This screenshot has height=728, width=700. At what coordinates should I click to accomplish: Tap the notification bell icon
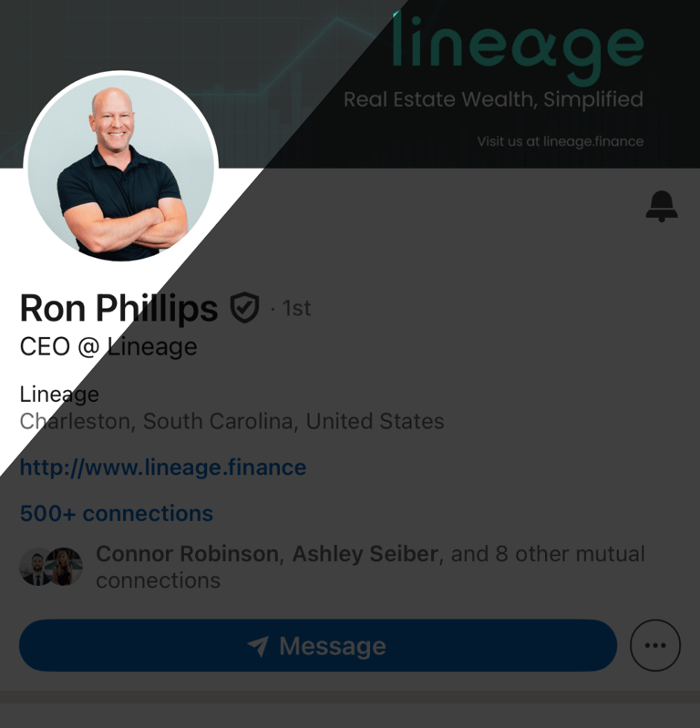tap(662, 206)
